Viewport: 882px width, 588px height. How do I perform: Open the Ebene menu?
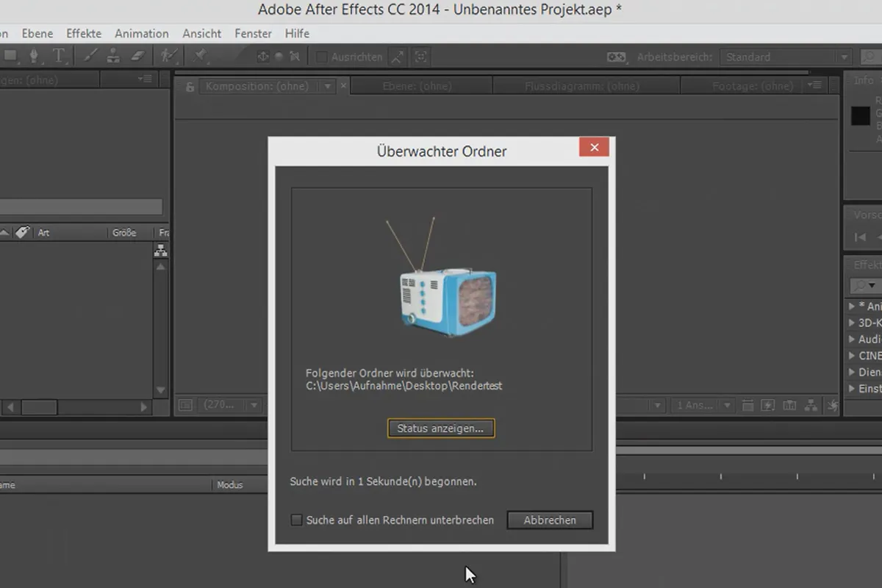tap(37, 34)
